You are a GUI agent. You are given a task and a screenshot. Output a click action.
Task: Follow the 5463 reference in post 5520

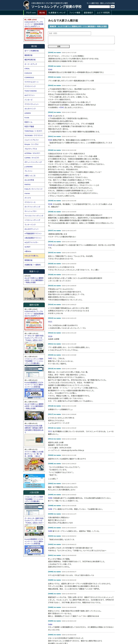[x=50, y=358]
